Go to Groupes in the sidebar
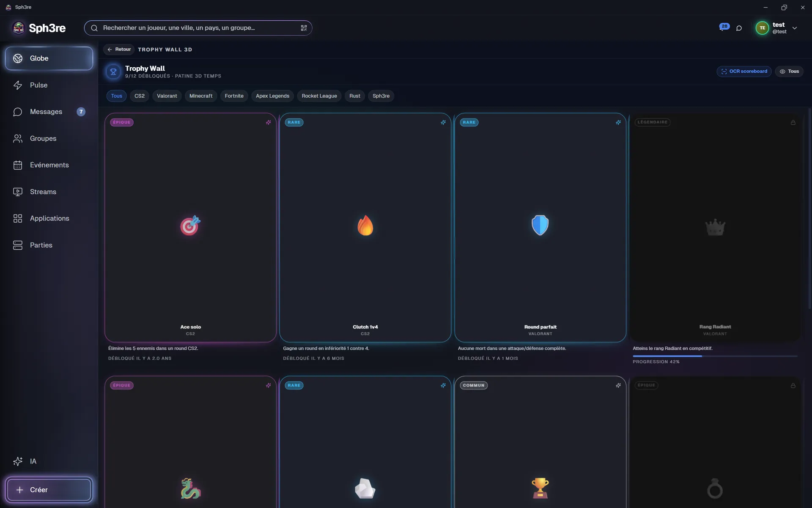 tap(49, 138)
